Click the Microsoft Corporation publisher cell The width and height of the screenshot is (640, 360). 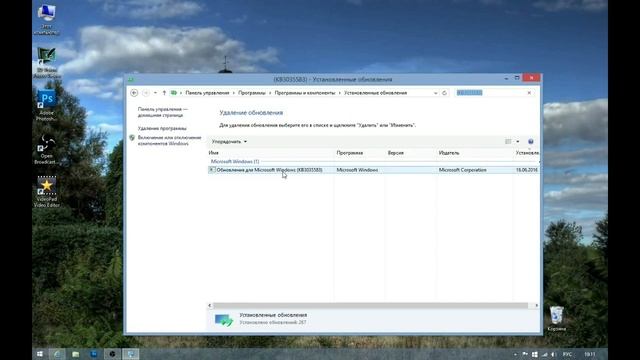[462, 170]
